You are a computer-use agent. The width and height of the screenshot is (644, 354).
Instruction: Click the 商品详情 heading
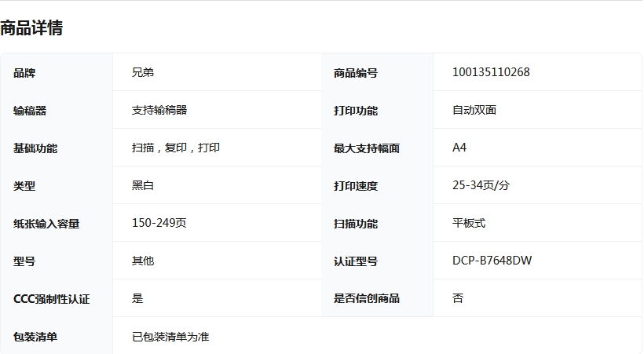coord(31,28)
